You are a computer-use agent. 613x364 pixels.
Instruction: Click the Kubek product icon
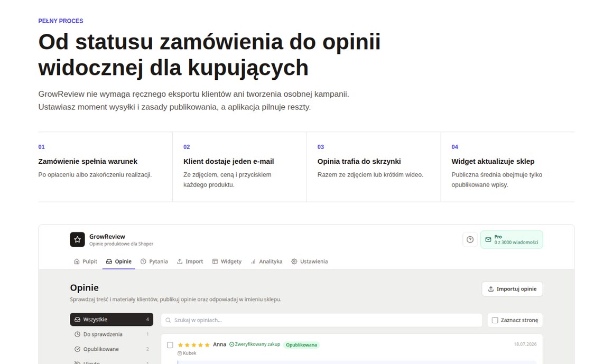tap(180, 353)
